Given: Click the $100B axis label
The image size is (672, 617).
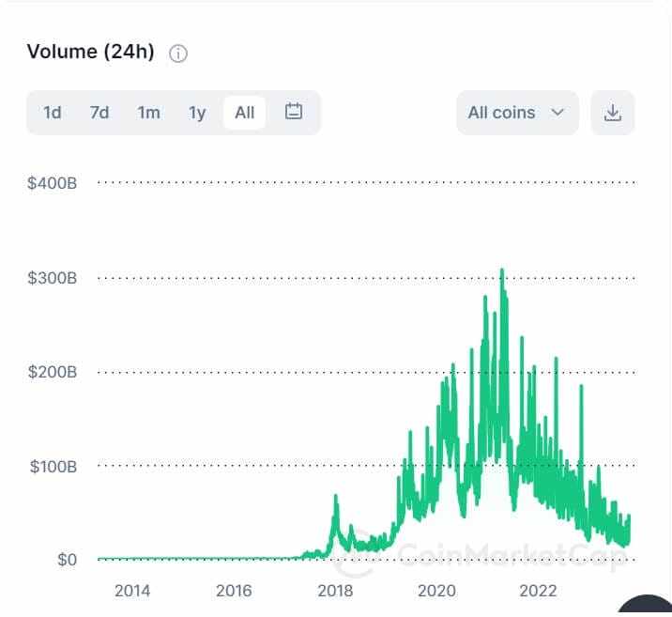Looking at the screenshot, I should [53, 467].
